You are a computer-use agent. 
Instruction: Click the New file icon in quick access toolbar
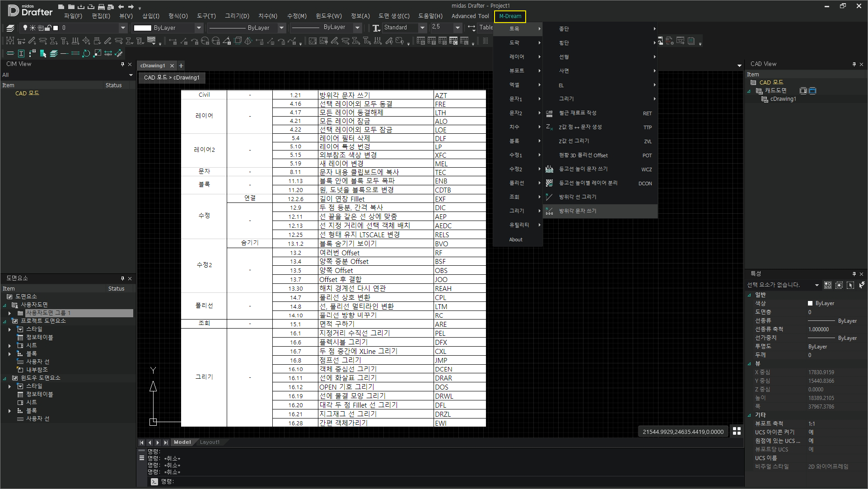(x=61, y=7)
